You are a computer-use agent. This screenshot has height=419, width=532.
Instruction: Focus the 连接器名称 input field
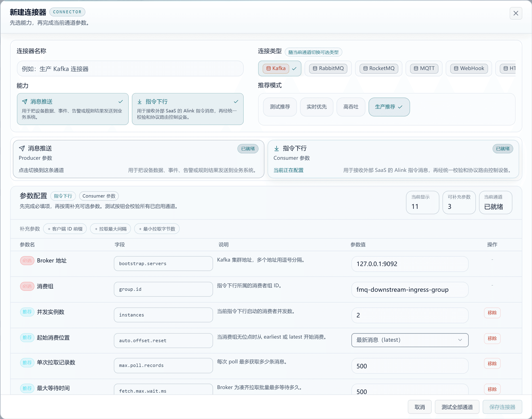130,69
